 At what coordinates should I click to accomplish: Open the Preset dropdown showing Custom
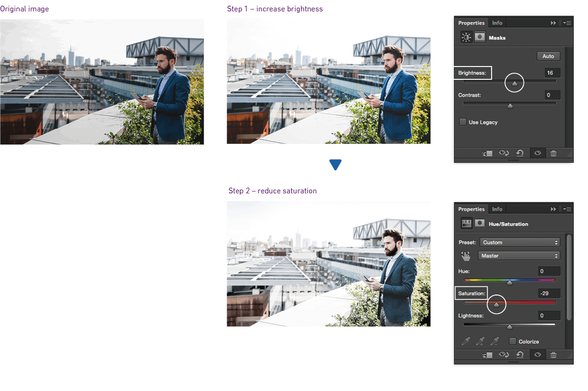coord(520,242)
